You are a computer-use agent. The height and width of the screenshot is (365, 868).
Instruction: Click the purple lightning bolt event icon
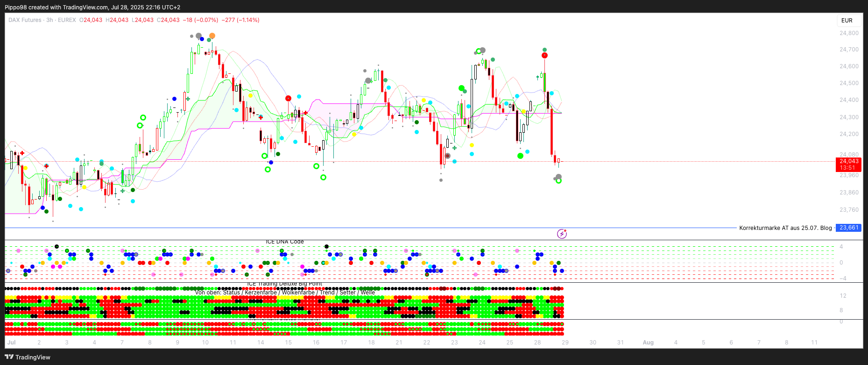[x=562, y=234]
